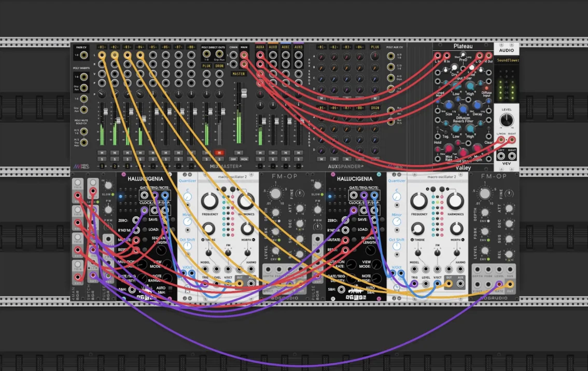
Task: Click FREQUENCY knob on left macro oscillator
Action: pyautogui.click(x=209, y=201)
